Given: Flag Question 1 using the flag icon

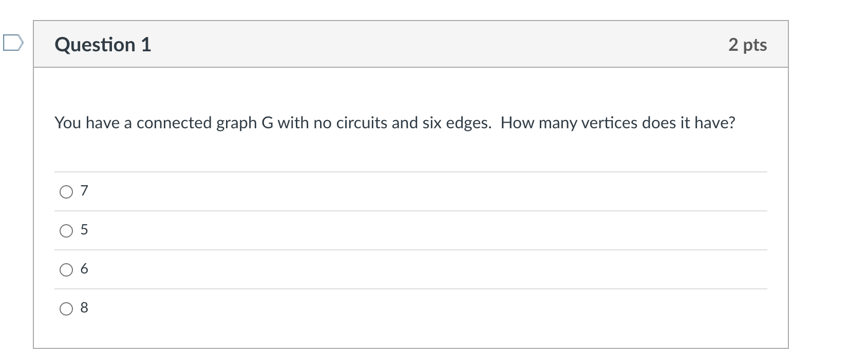Looking at the screenshot, I should pos(12,43).
